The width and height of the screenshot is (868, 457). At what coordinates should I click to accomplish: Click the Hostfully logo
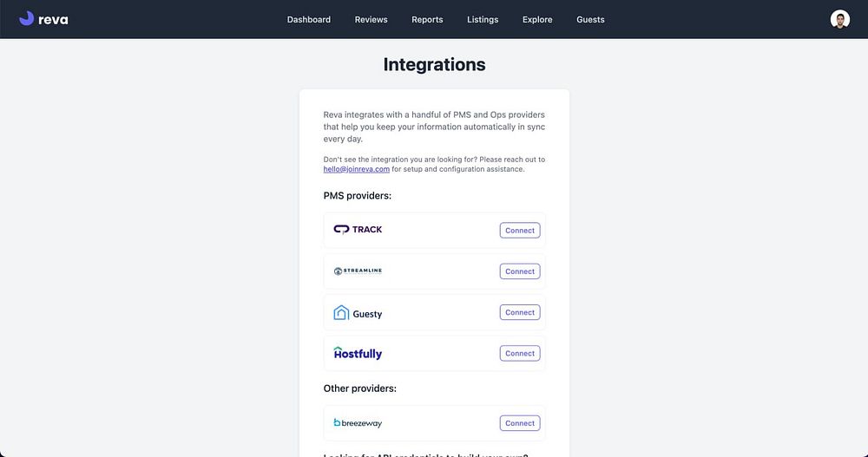point(358,353)
